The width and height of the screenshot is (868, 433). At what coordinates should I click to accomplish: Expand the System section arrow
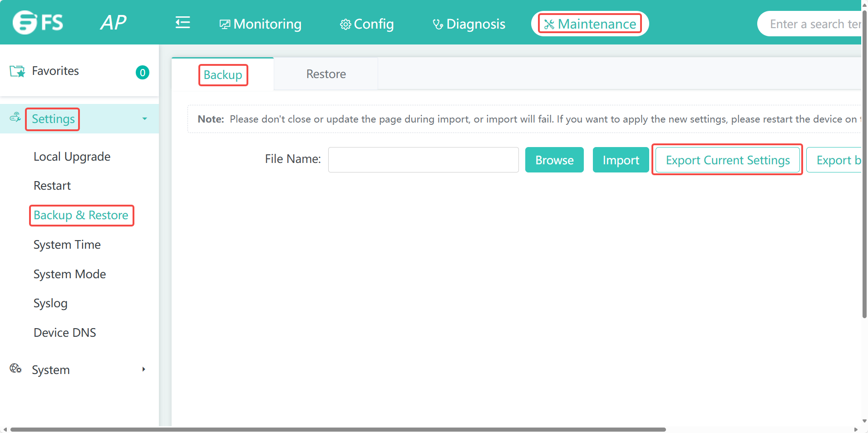click(143, 369)
